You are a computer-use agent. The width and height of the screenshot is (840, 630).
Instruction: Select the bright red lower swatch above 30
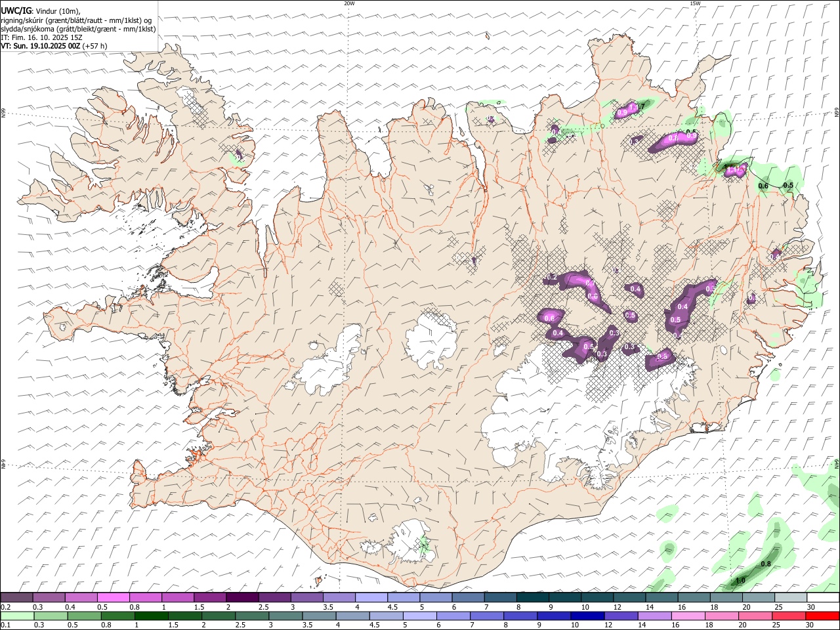[x=822, y=616]
